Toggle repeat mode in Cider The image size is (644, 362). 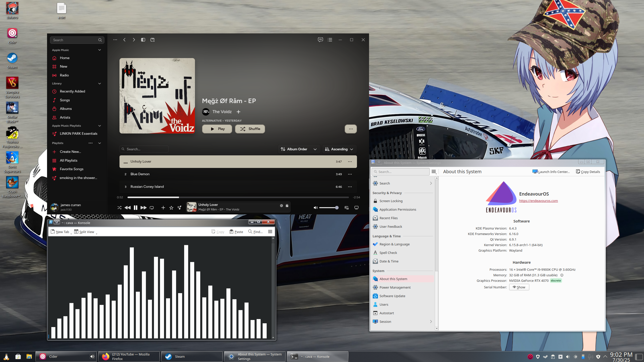[152, 208]
